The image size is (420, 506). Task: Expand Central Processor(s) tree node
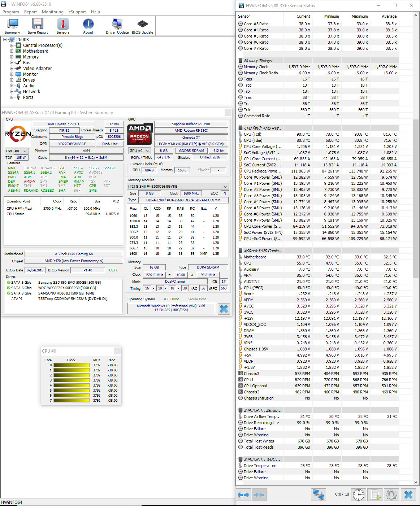pos(12,45)
